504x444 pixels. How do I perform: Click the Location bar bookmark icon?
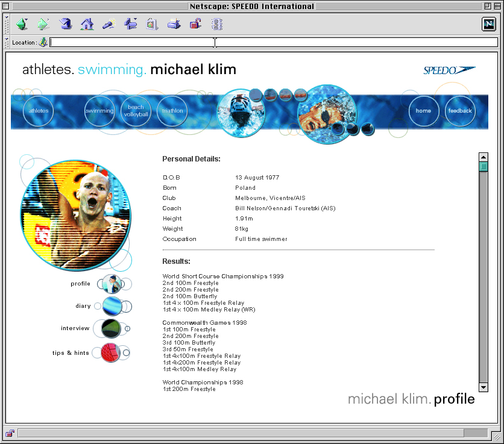(x=43, y=42)
